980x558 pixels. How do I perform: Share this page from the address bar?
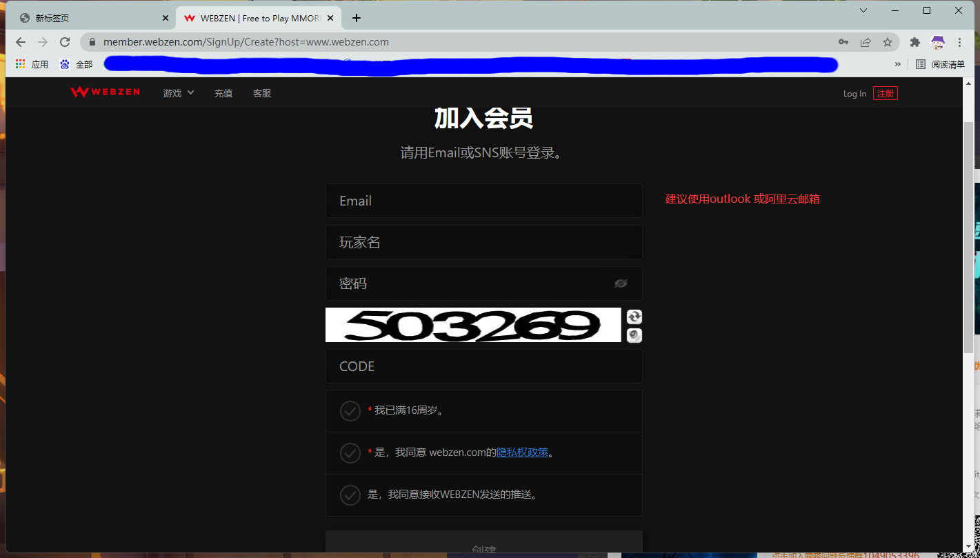[x=866, y=42]
